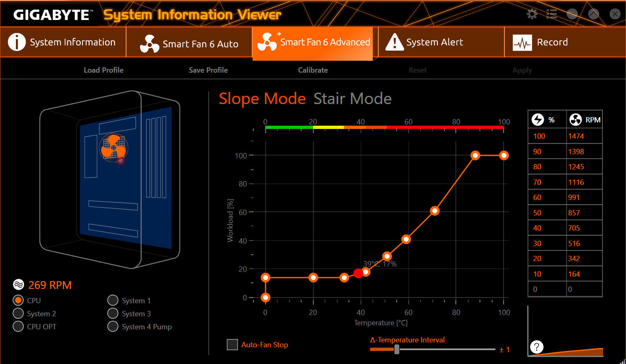This screenshot has height=364, width=626.
Task: Click Load Profile
Action: (x=104, y=70)
